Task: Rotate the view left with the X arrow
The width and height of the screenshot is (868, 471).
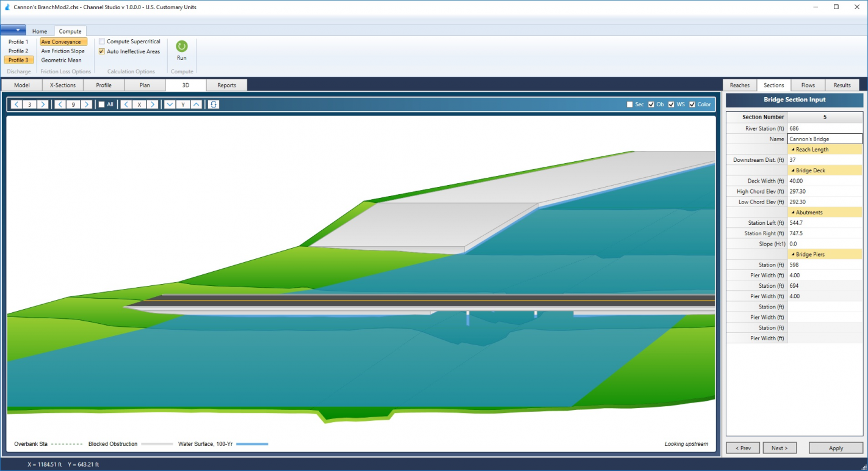Action: click(126, 104)
